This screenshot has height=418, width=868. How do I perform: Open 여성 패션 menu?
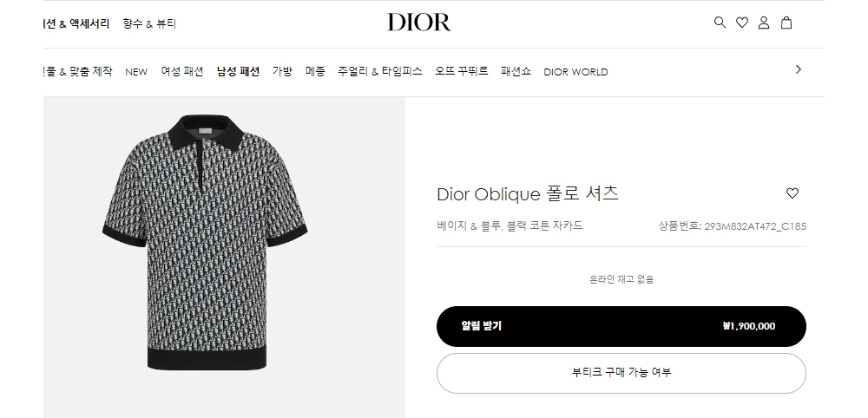click(x=182, y=71)
